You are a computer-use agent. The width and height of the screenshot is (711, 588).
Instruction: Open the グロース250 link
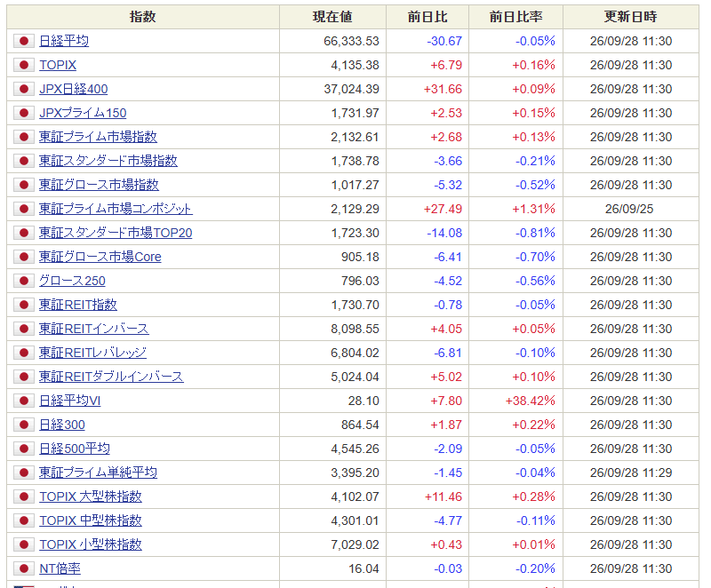pyautogui.click(x=72, y=282)
